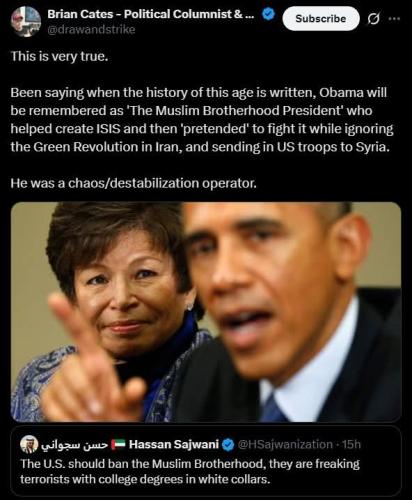The height and width of the screenshot is (500, 412).
Task: Click the Subscribe button
Action: coord(321,19)
